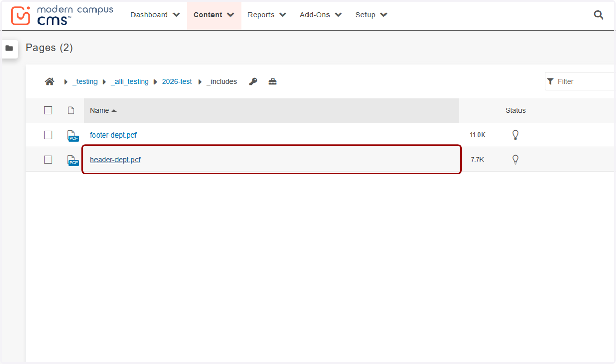
Task: Check the box for footer-dept.pcf
Action: pos(48,135)
